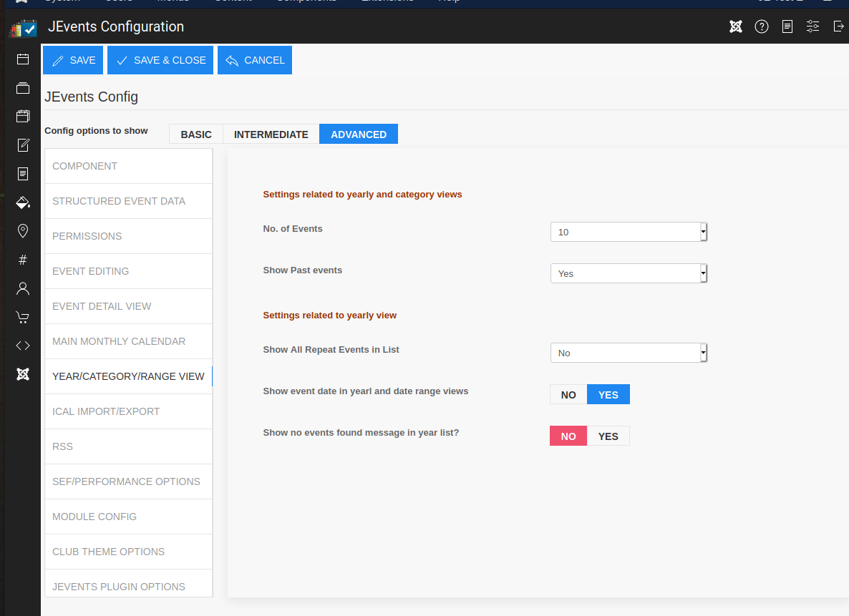Open the sliders settings header icon

click(x=812, y=26)
